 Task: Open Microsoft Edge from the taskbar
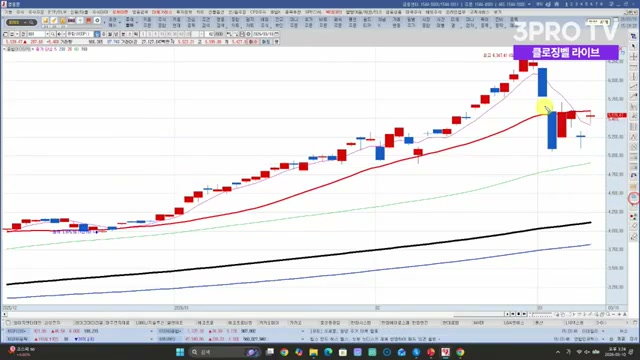coord(328,352)
